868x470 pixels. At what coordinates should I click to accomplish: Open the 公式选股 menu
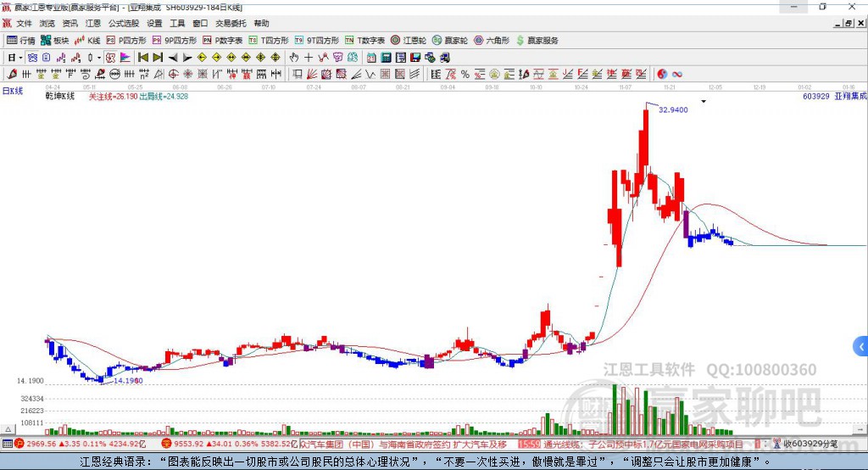point(124,23)
